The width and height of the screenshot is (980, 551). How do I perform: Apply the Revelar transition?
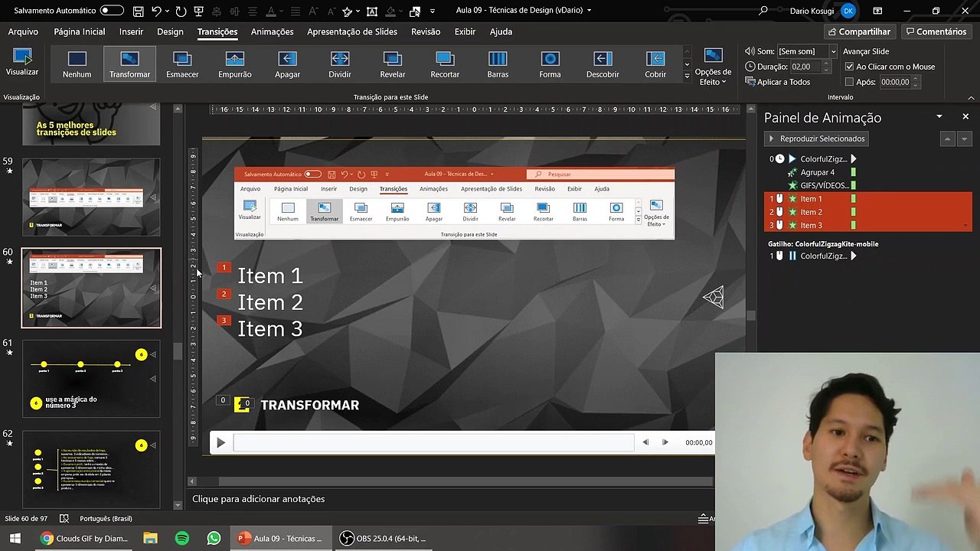pyautogui.click(x=393, y=64)
